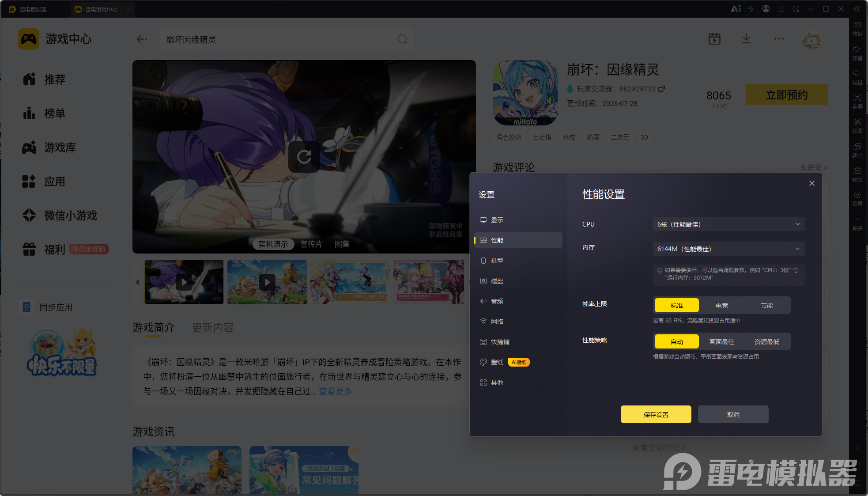Switch to the 更新内容 tab
This screenshot has height=496, width=868.
pos(213,328)
